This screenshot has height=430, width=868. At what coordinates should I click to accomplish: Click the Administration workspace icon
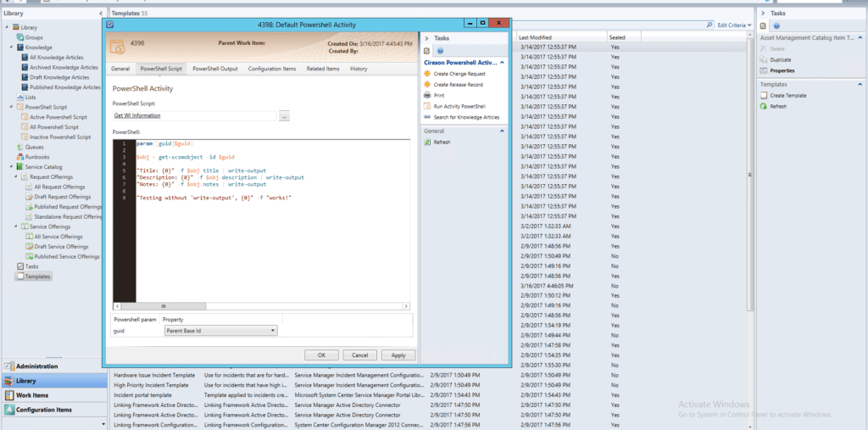click(8, 366)
